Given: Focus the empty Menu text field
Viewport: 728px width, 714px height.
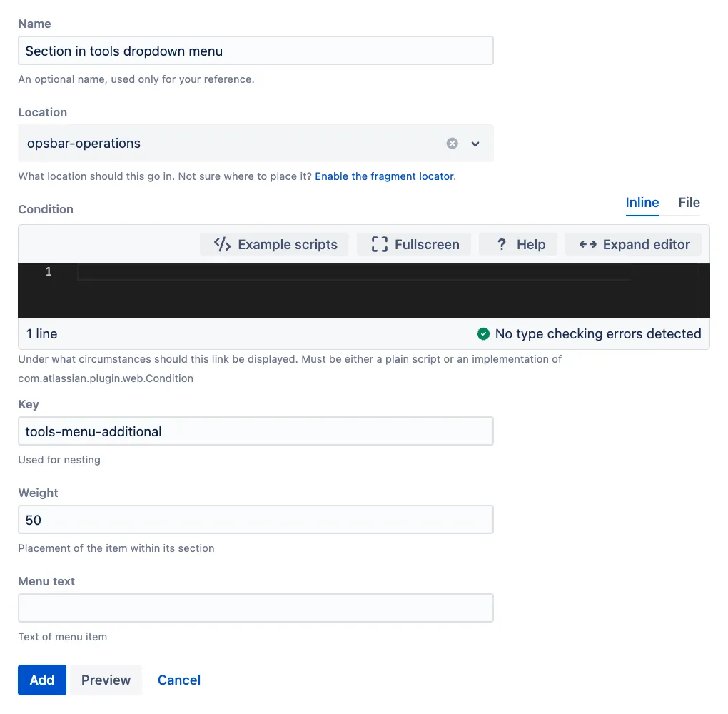Looking at the screenshot, I should (256, 608).
